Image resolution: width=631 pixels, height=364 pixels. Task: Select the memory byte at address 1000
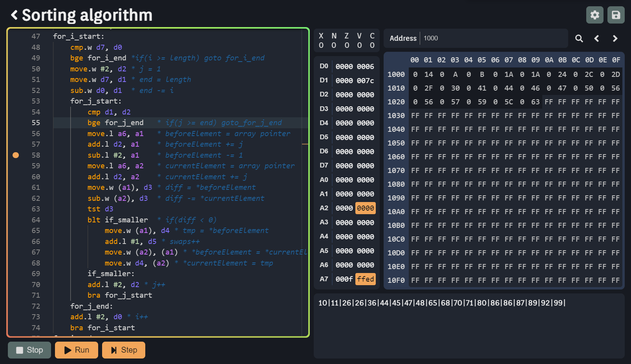pos(415,74)
